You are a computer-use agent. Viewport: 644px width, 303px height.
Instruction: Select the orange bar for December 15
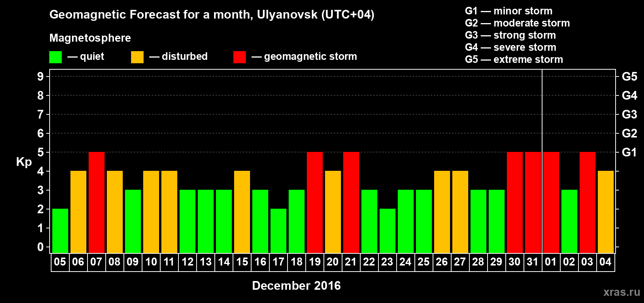click(242, 212)
